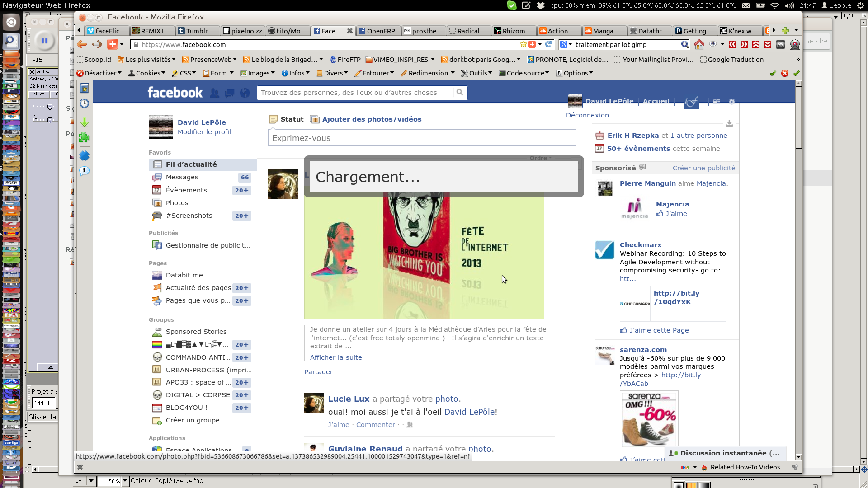
Task: Switch to the OpenERP tab
Action: [x=377, y=31]
